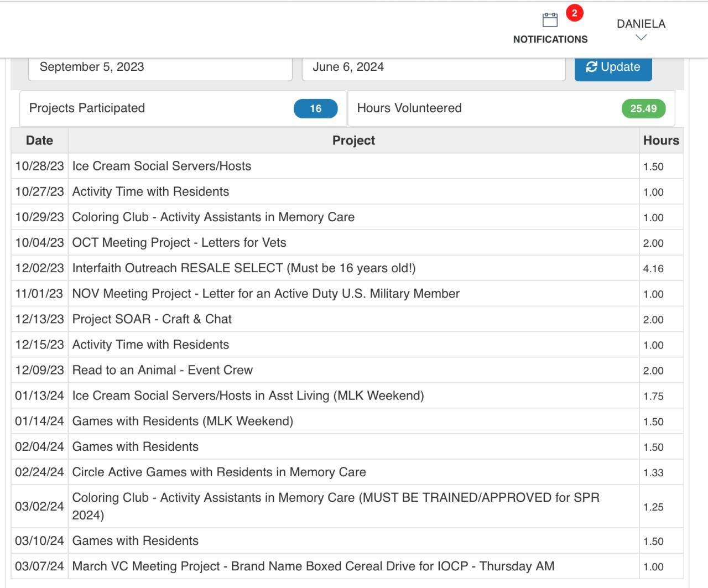
Task: Click the Hours column header
Action: [x=661, y=141]
